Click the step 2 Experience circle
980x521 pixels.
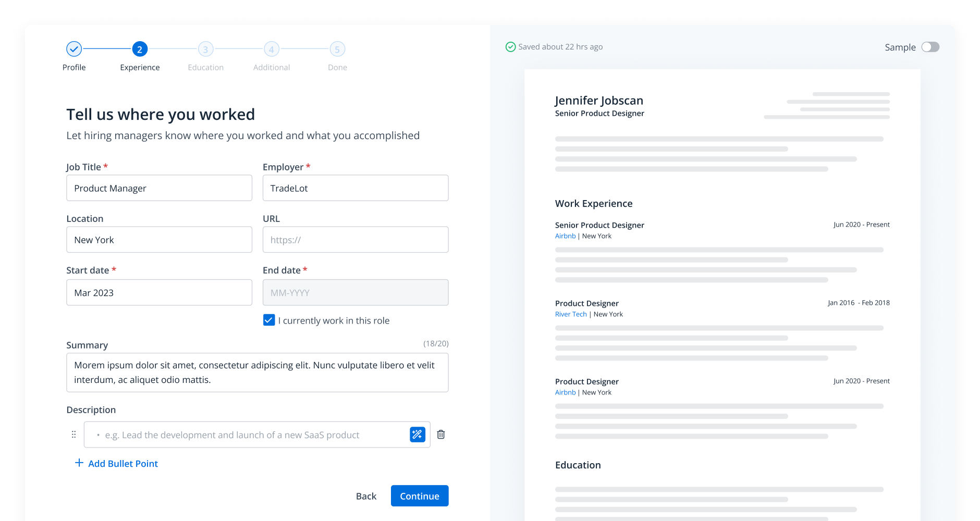tap(140, 49)
